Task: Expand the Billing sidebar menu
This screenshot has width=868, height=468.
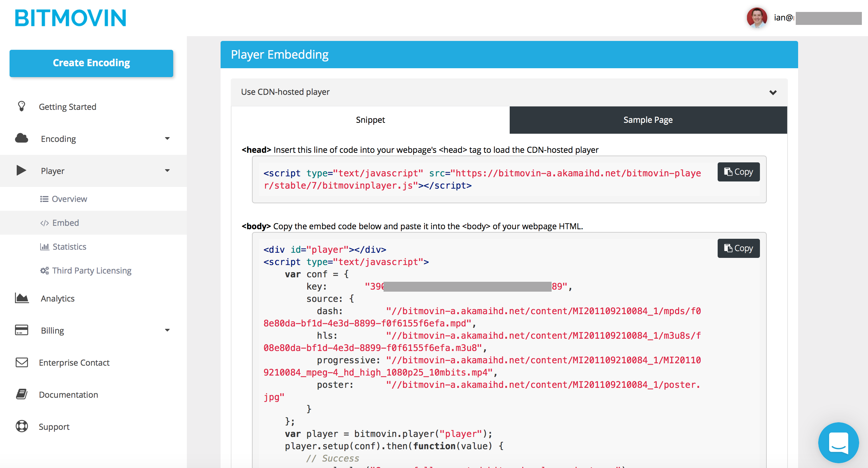Action: 167,330
